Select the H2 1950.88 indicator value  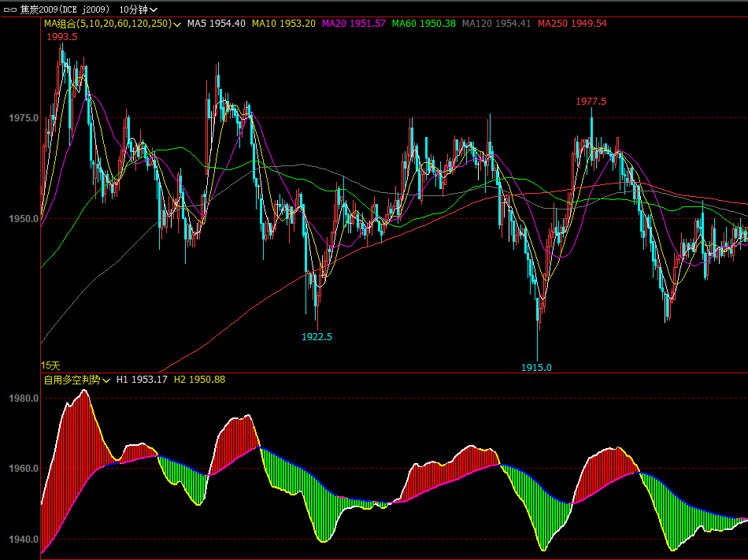tap(199, 380)
